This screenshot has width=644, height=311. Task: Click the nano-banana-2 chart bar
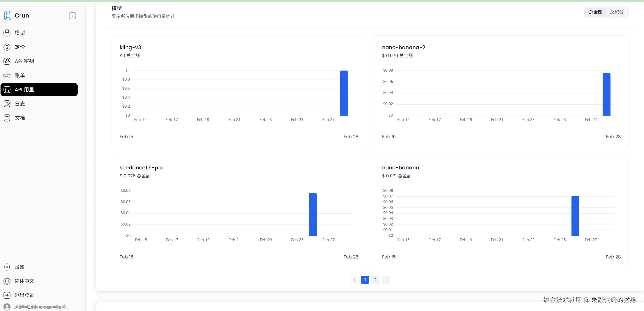(x=606, y=94)
